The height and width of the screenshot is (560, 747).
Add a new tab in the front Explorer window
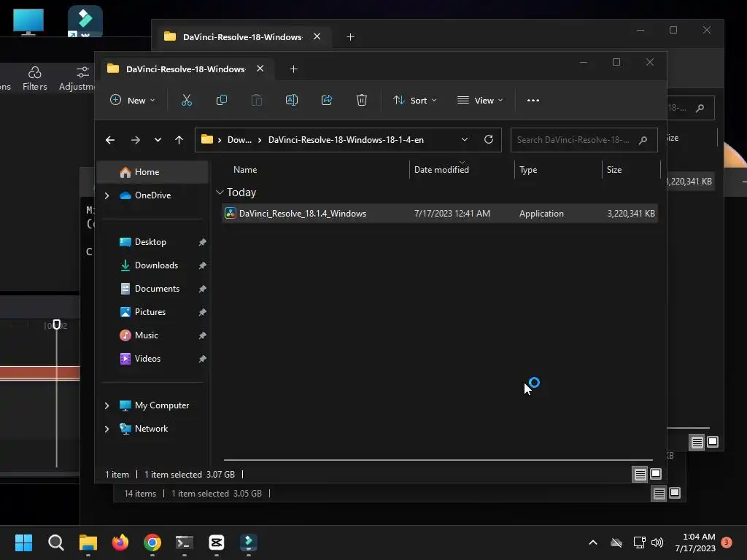click(x=293, y=69)
